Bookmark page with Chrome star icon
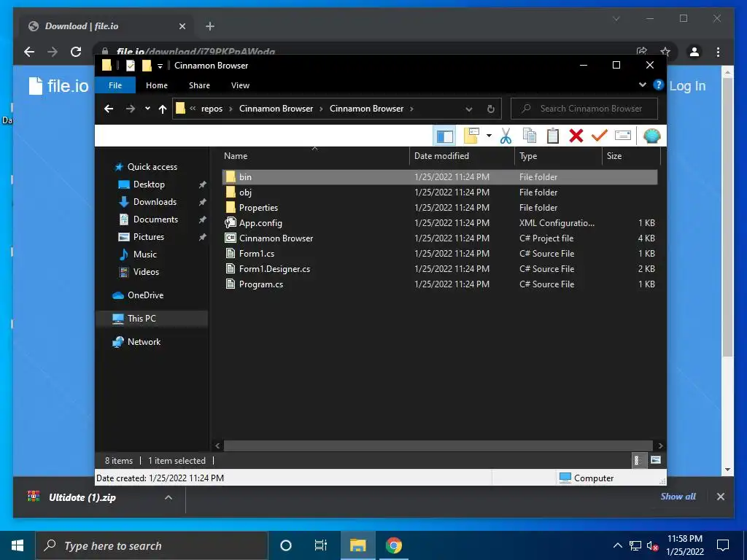The image size is (747, 560). click(665, 52)
